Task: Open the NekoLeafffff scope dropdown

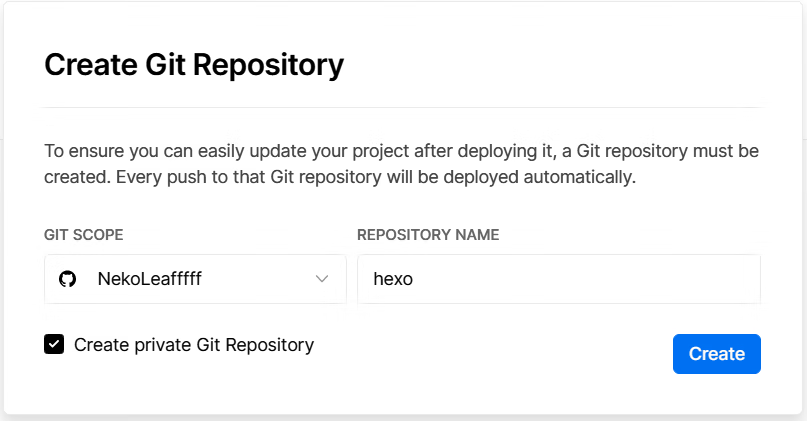Action: [196, 279]
